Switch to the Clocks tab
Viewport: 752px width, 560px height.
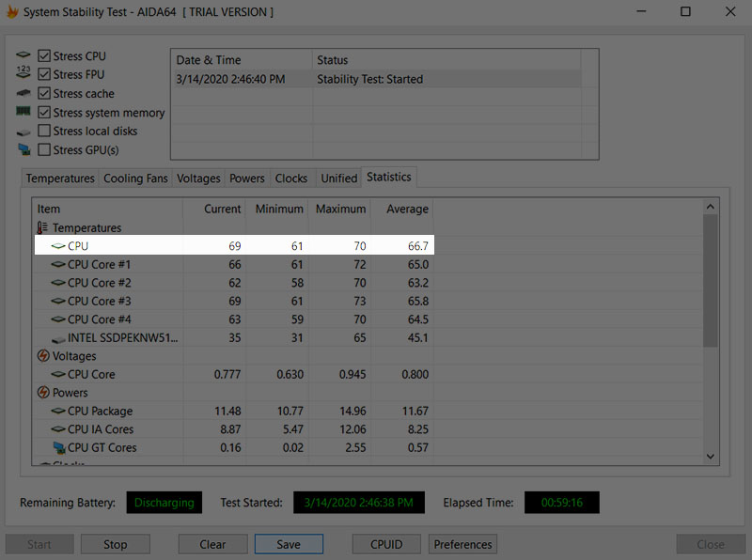[x=291, y=179]
